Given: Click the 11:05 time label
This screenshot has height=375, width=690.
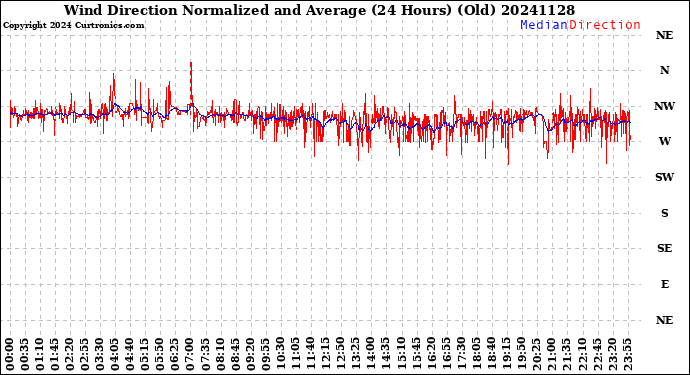Looking at the screenshot, I should click(x=295, y=355).
